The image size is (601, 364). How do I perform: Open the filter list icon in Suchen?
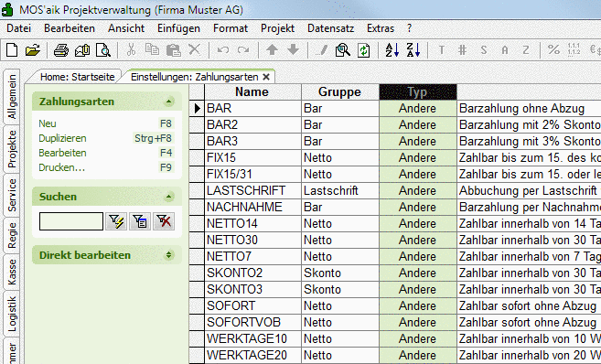tap(140, 221)
